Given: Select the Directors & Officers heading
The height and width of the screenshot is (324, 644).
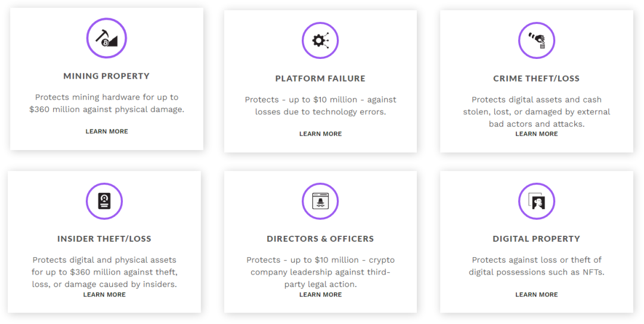Looking at the screenshot, I should click(x=320, y=239).
